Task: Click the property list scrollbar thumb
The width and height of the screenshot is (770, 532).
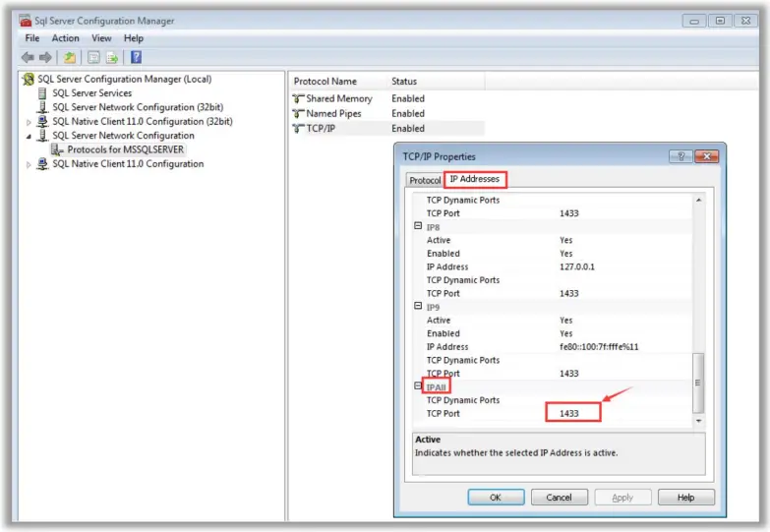Action: (698, 384)
